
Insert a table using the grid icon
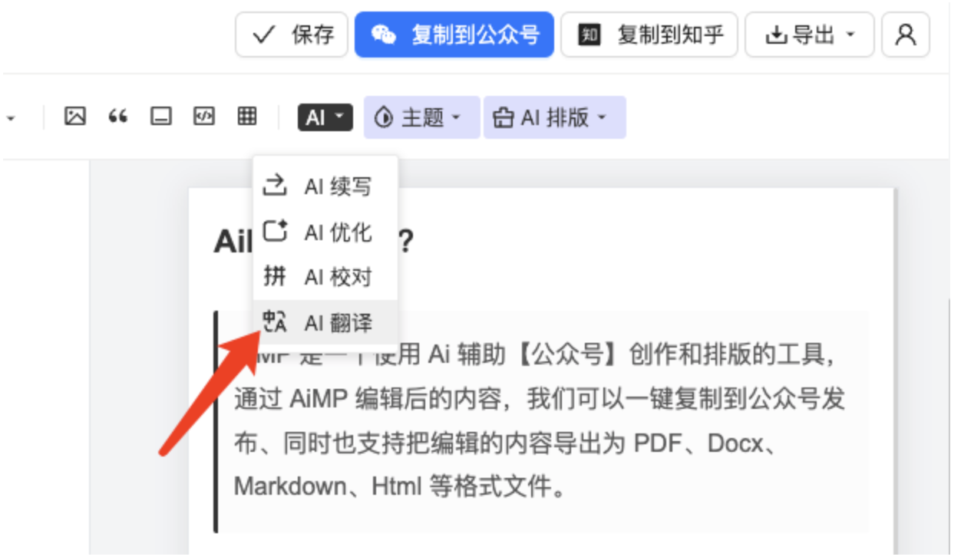click(x=246, y=117)
